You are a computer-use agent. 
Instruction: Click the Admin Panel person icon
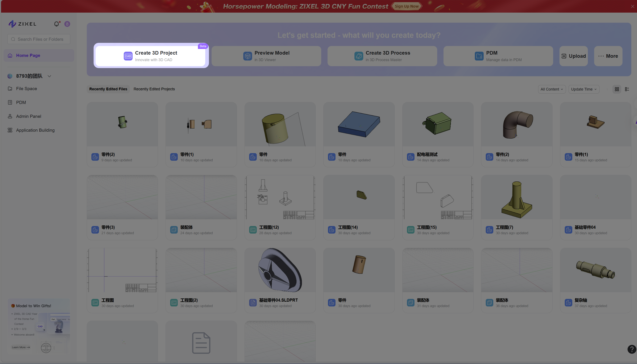click(x=10, y=116)
